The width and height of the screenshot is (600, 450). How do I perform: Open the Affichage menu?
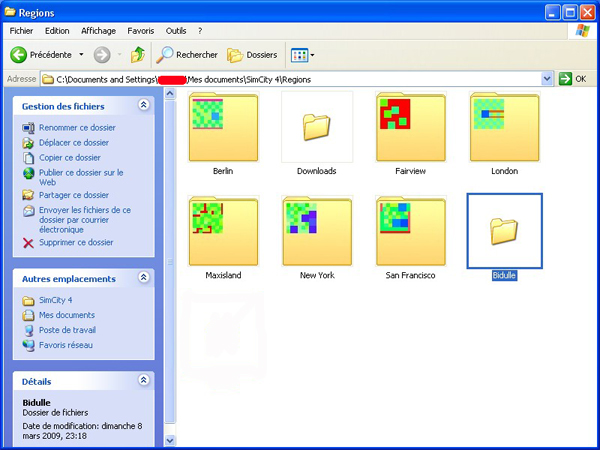click(x=98, y=31)
